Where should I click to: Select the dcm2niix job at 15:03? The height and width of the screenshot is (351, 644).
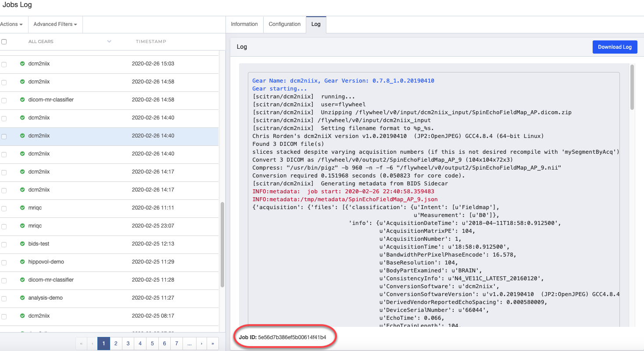(x=109, y=64)
